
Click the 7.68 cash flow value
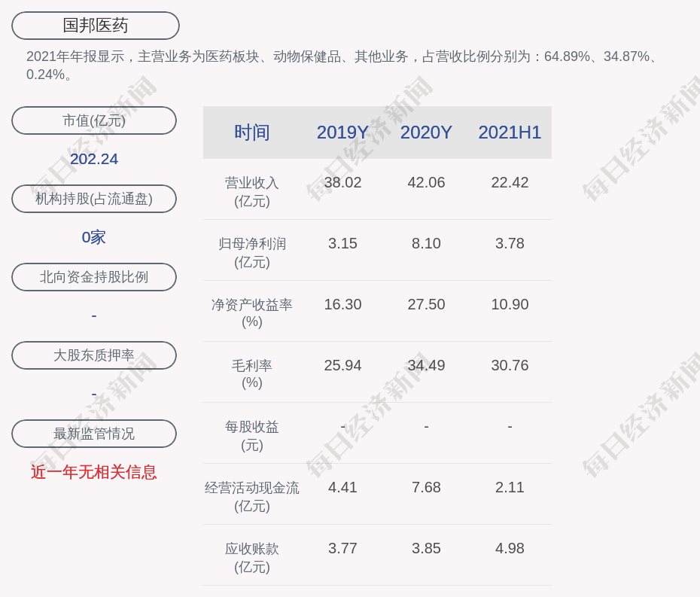tap(426, 487)
